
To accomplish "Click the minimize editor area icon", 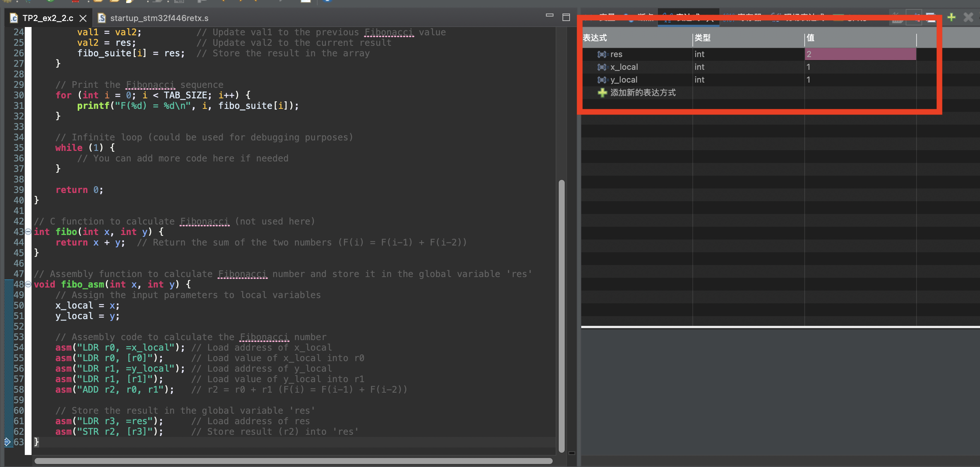I will (549, 15).
